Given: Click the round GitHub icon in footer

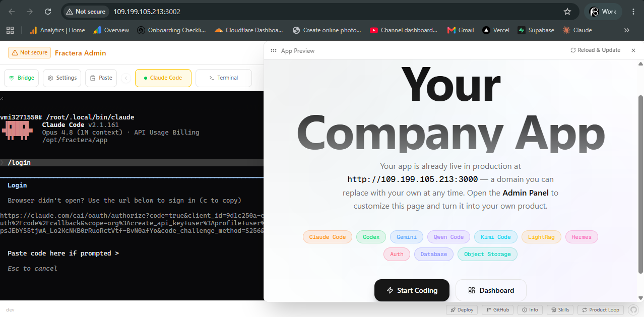Looking at the screenshot, I should pyautogui.click(x=633, y=310).
